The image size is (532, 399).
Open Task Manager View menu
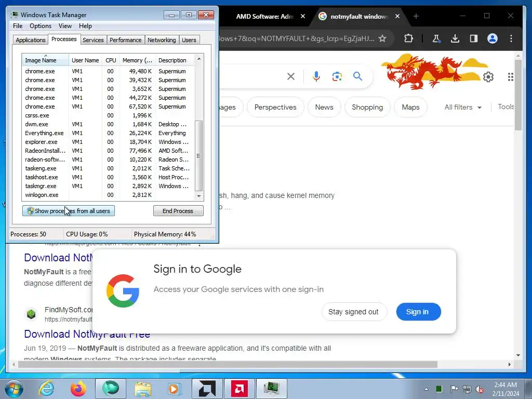coord(65,26)
